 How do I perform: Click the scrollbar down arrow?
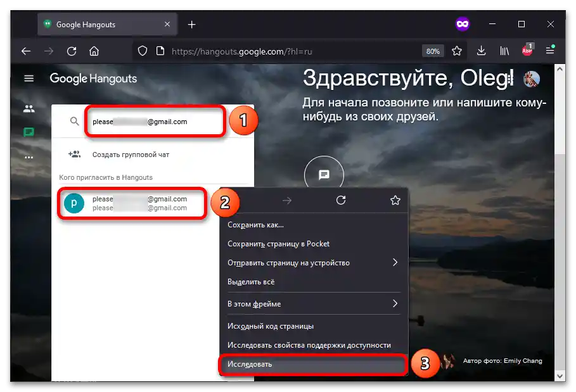pos(560,376)
